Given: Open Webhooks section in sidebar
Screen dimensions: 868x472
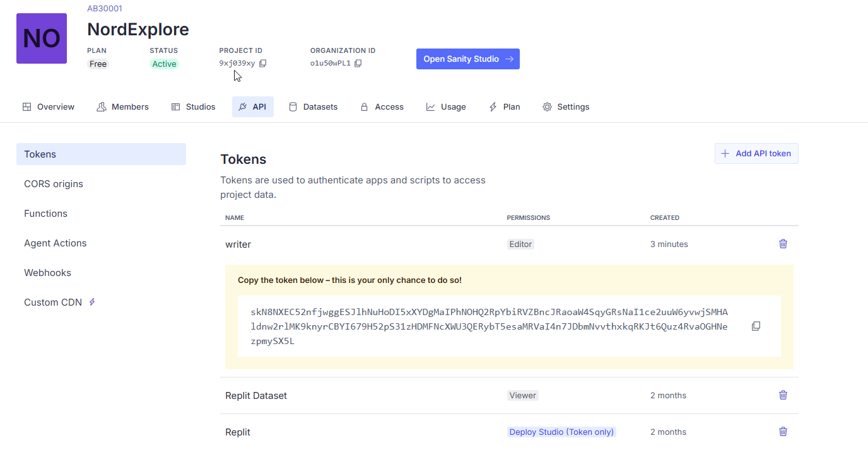Looking at the screenshot, I should point(47,273).
